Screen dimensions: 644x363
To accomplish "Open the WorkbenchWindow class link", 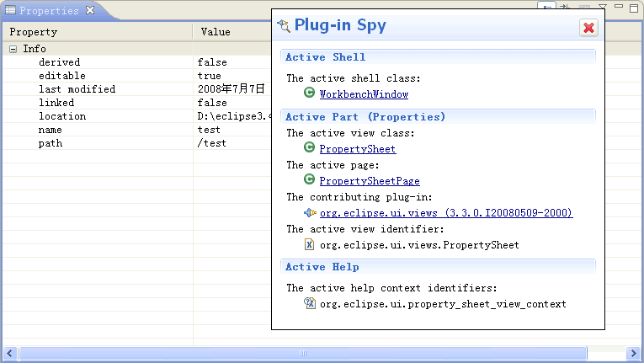I will click(364, 94).
